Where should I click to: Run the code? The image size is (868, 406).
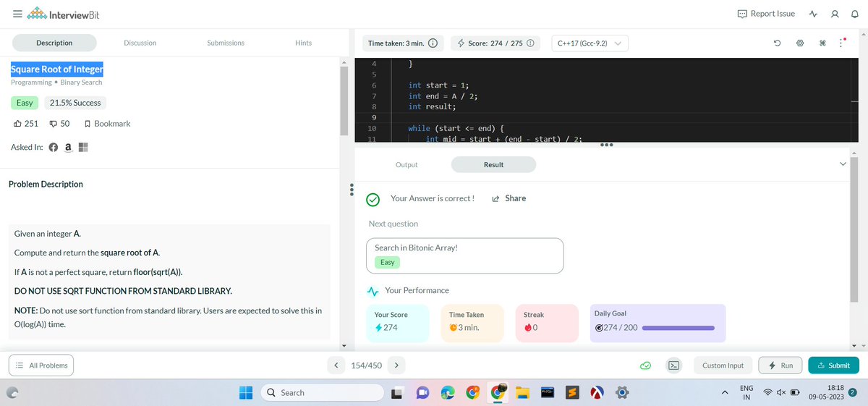[x=781, y=365]
